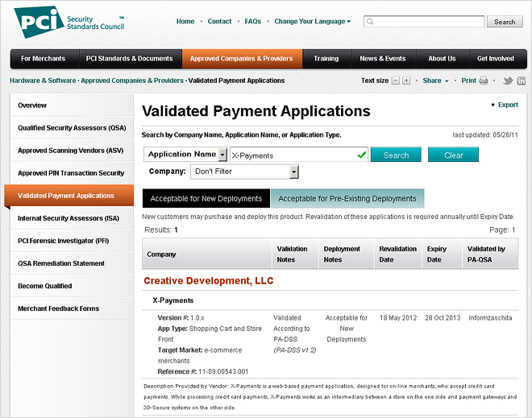Click the header site Search button

(x=505, y=22)
